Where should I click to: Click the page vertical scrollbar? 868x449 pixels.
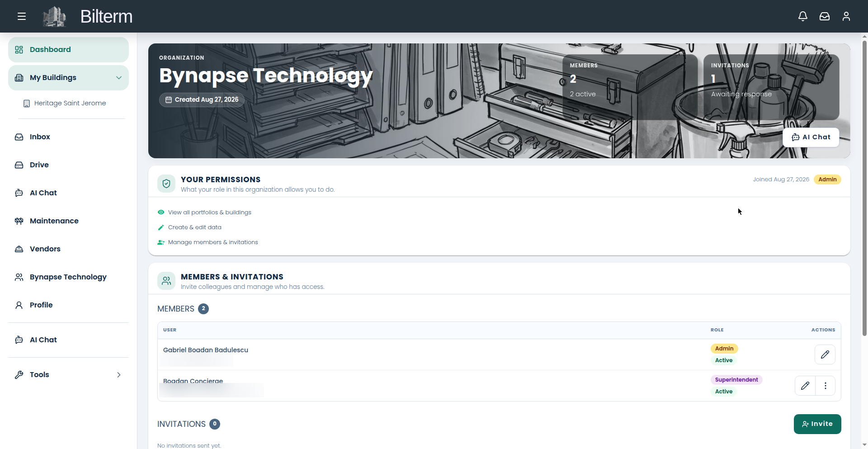pyautogui.click(x=864, y=188)
